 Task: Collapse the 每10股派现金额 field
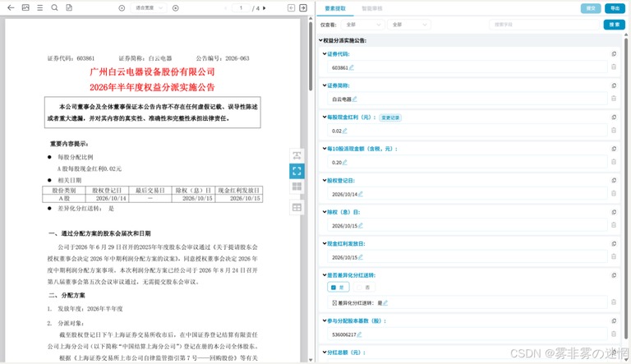coord(325,149)
